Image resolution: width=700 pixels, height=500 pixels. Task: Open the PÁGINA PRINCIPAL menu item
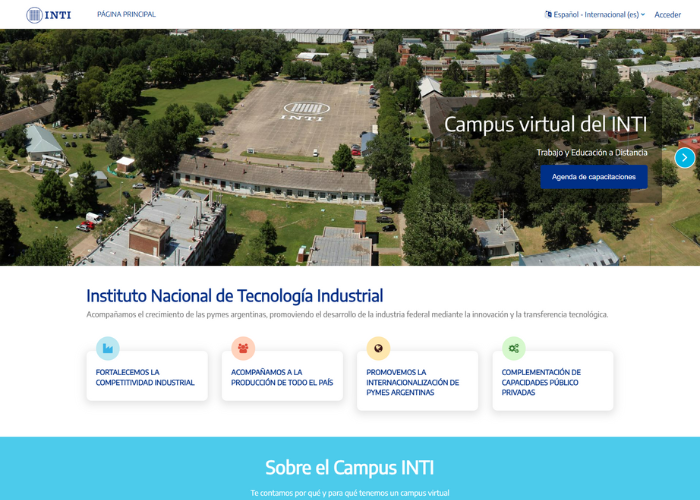[126, 14]
